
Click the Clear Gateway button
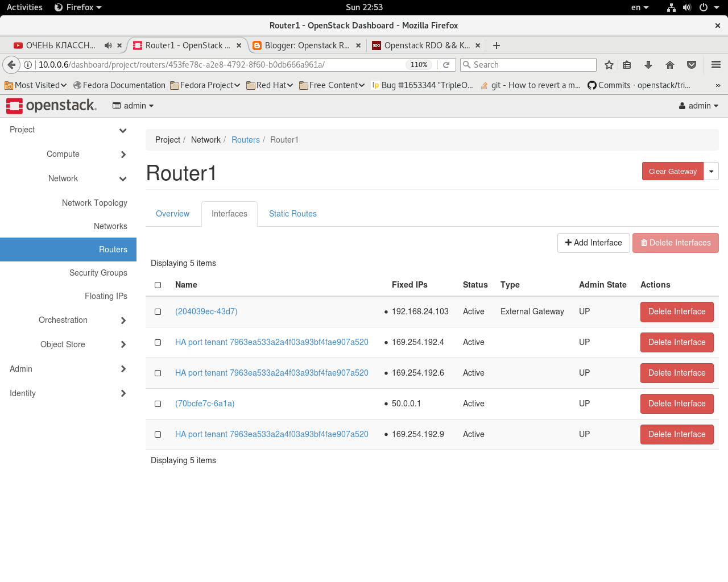pyautogui.click(x=673, y=171)
